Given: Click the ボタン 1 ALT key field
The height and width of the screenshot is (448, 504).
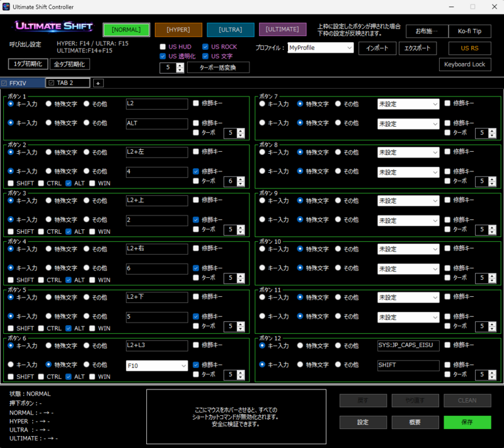Looking at the screenshot, I should point(157,123).
